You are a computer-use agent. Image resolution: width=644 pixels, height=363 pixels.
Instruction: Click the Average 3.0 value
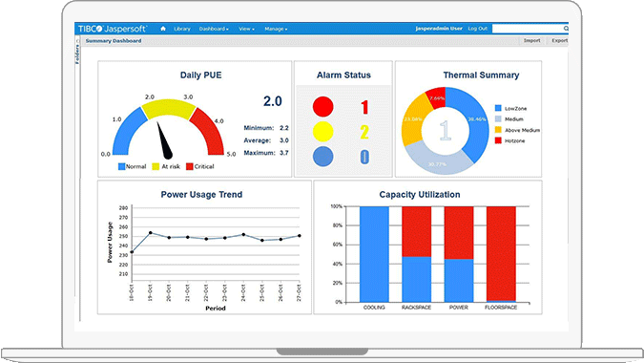(x=284, y=140)
